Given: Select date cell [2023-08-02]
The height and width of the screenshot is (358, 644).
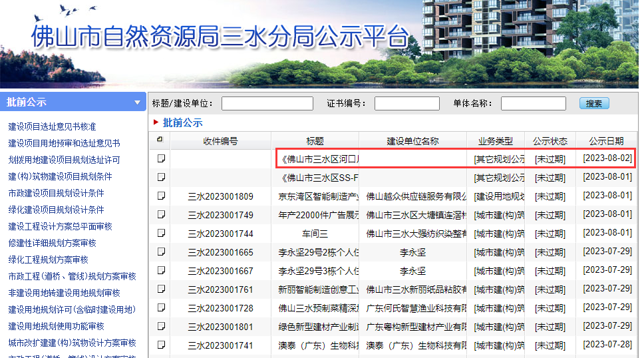Looking at the screenshot, I should (607, 158).
